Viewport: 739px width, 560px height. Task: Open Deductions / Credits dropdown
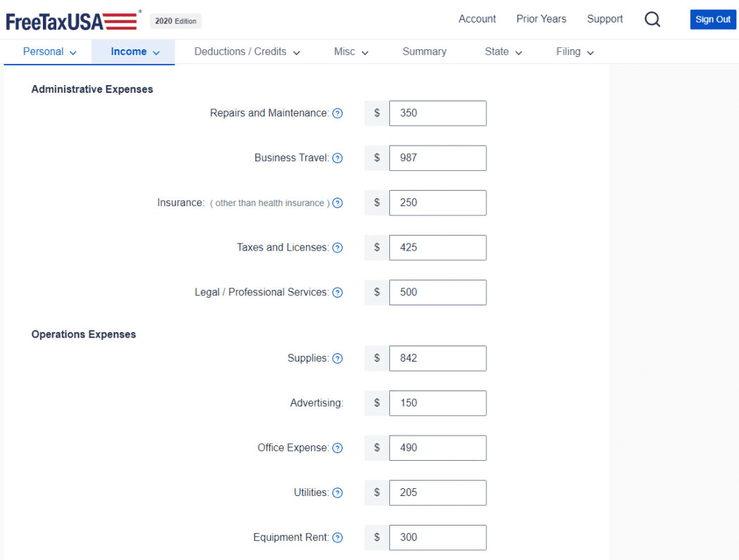247,52
